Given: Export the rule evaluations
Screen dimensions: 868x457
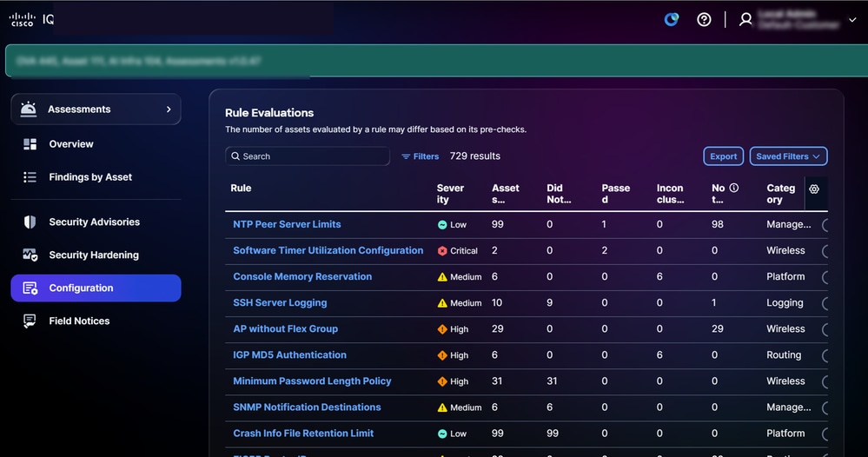Looking at the screenshot, I should (x=724, y=156).
